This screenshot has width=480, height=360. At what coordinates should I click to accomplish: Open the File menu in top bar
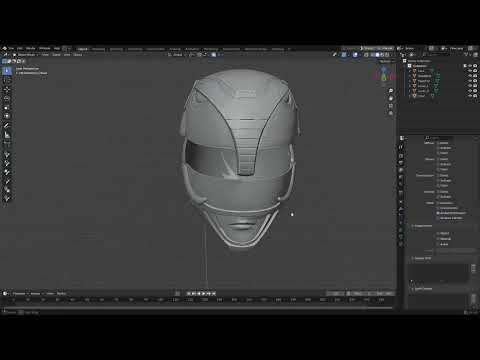tap(11, 49)
